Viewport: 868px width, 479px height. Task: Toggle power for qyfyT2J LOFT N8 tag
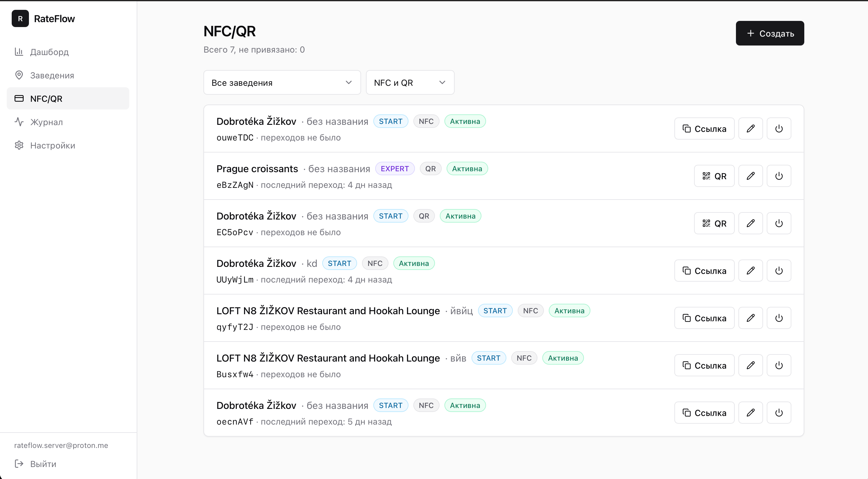pyautogui.click(x=779, y=318)
